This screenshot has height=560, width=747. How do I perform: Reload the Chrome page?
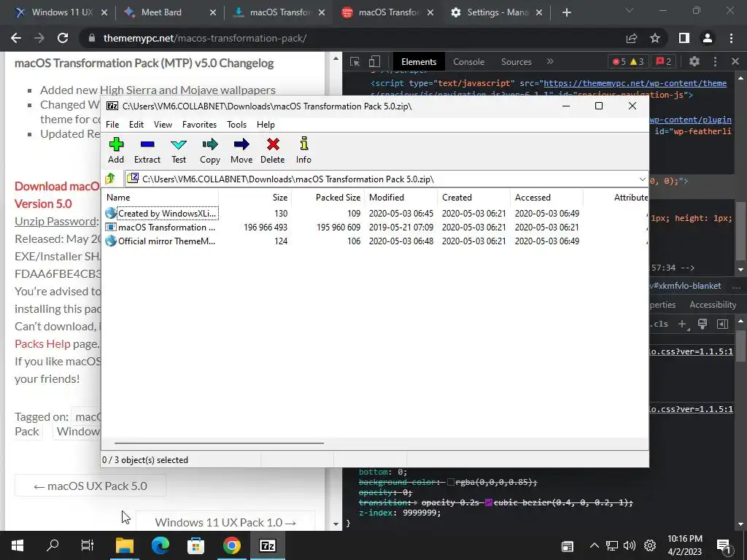[x=63, y=38]
